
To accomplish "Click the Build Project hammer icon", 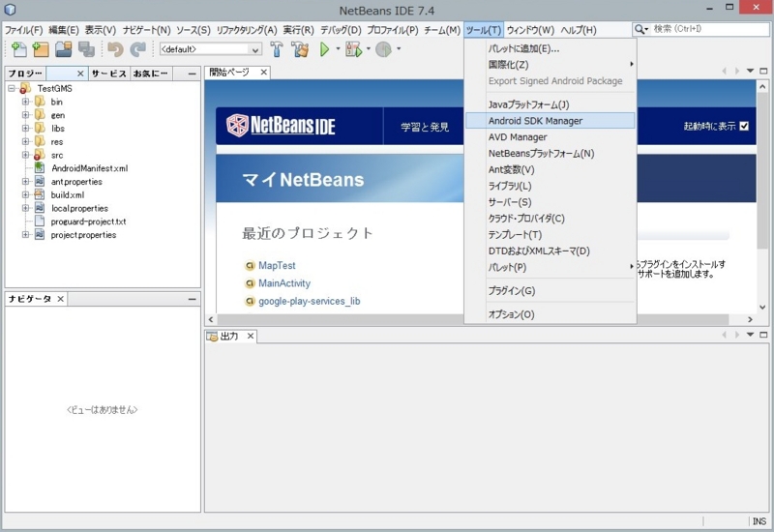I will (x=277, y=49).
